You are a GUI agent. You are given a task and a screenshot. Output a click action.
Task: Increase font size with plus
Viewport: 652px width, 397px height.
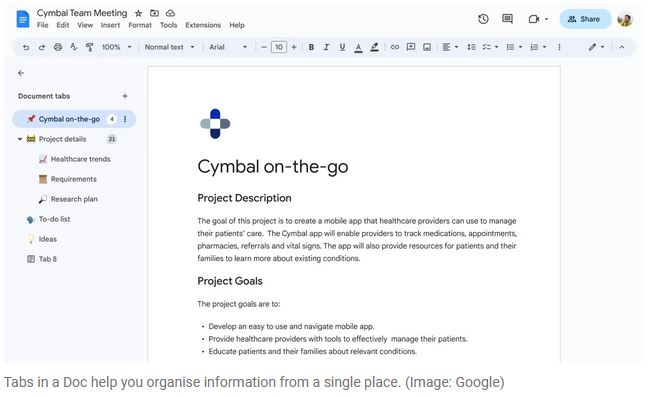(294, 47)
